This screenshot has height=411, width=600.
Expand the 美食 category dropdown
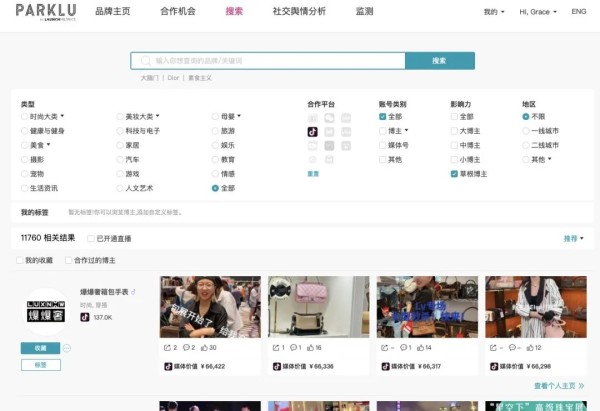(x=49, y=145)
